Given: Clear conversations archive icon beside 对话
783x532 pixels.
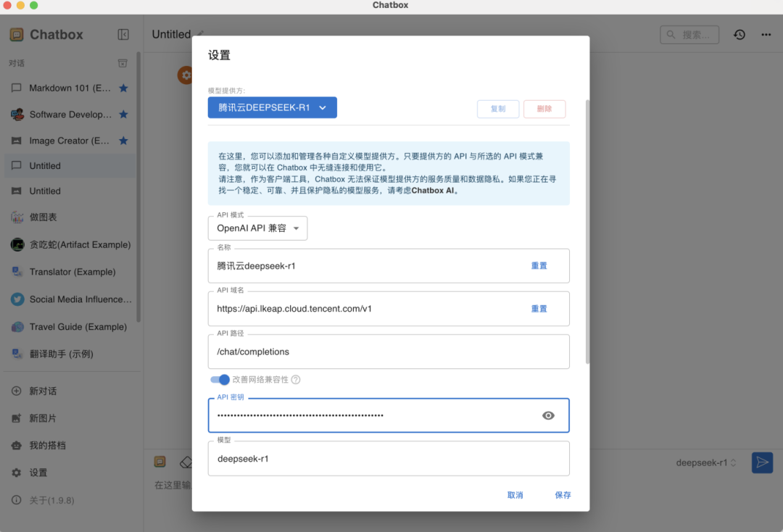Looking at the screenshot, I should pyautogui.click(x=123, y=63).
